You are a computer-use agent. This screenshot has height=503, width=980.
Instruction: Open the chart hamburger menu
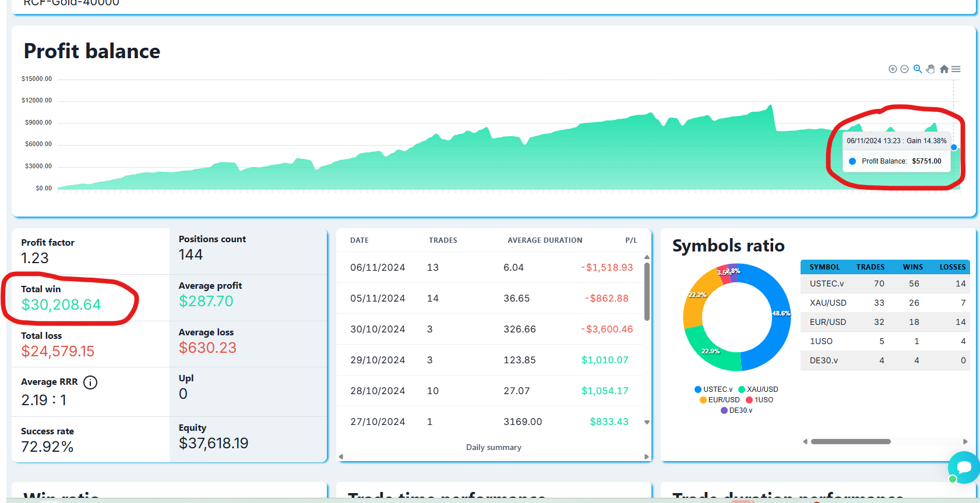956,69
